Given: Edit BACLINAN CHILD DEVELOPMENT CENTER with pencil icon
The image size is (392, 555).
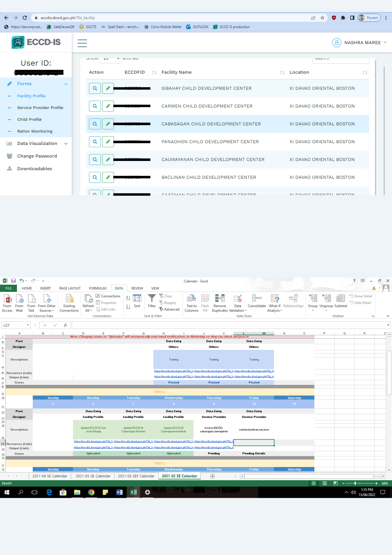Looking at the screenshot, I should tap(108, 177).
